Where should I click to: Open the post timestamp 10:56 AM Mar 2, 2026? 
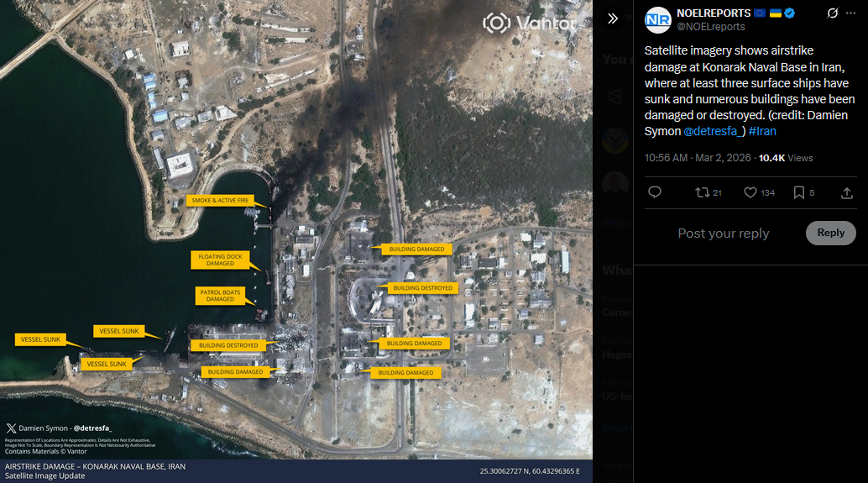[698, 158]
